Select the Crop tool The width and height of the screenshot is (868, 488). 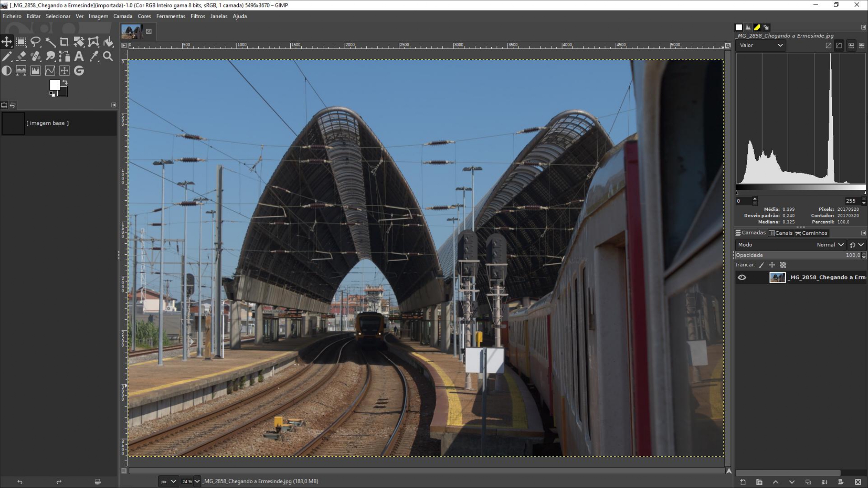pyautogui.click(x=64, y=42)
